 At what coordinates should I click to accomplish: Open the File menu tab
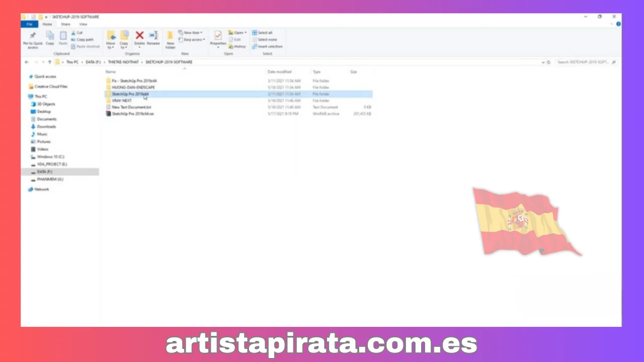click(29, 24)
